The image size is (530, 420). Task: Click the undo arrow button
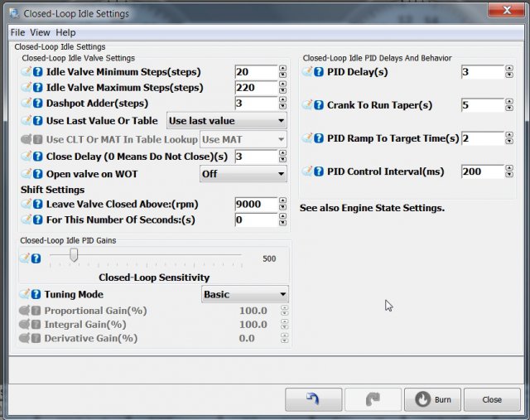tap(313, 399)
